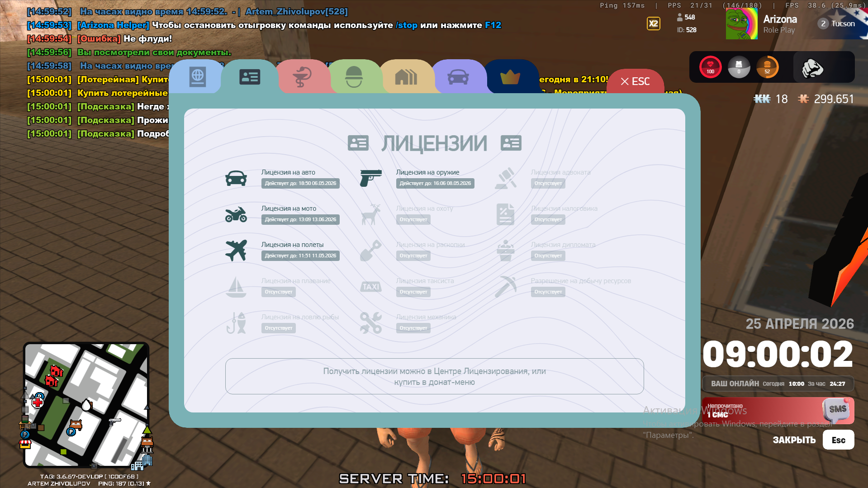The image size is (868, 488).
Task: Click the Tucson server number badge
Action: [823, 24]
